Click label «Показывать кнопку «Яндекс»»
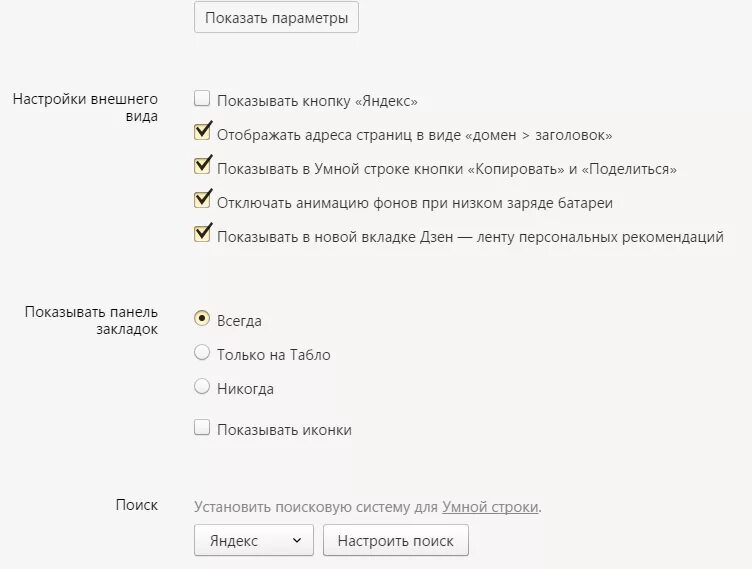This screenshot has width=752, height=569. 317,101
